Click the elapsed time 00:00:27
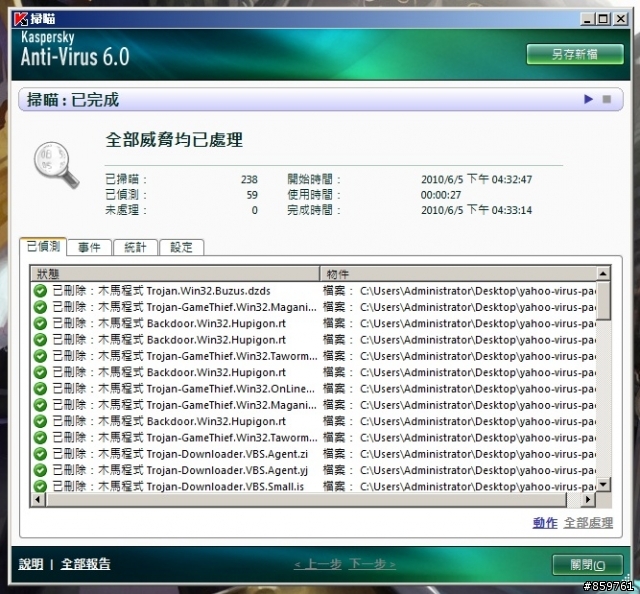Viewport: 640px width, 594px height. click(x=441, y=195)
